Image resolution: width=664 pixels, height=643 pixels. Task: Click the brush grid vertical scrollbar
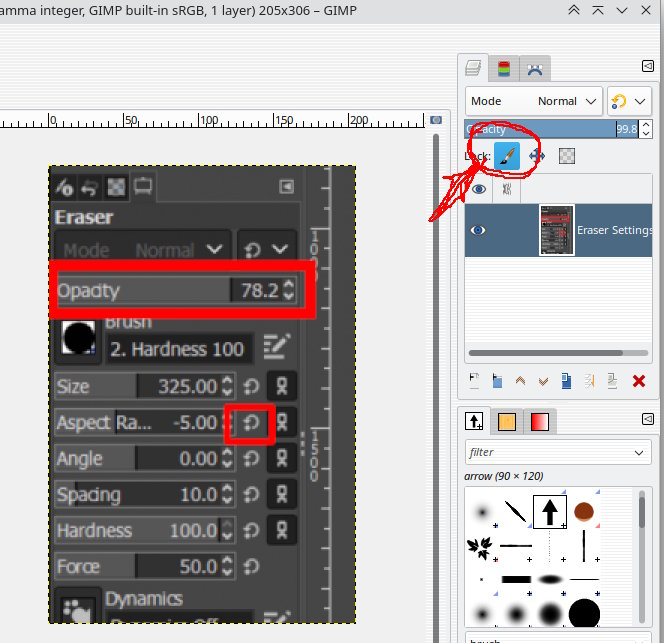click(x=642, y=513)
